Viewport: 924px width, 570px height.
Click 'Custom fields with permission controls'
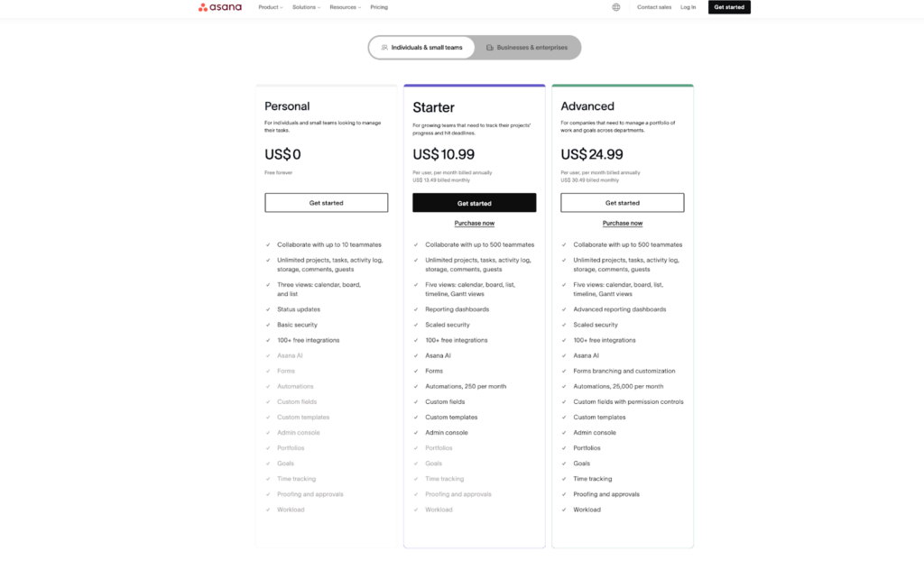pyautogui.click(x=628, y=401)
